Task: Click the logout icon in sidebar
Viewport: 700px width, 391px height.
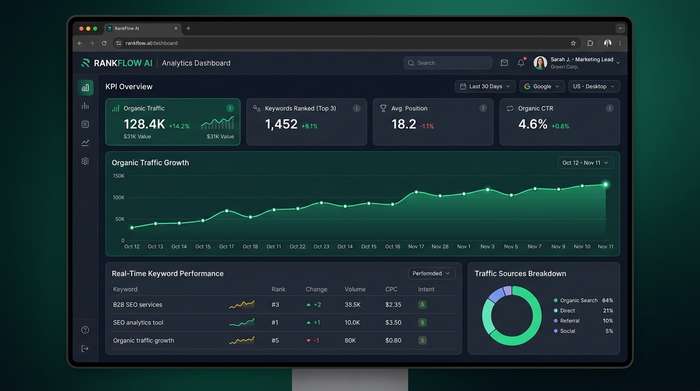Action: pos(85,349)
